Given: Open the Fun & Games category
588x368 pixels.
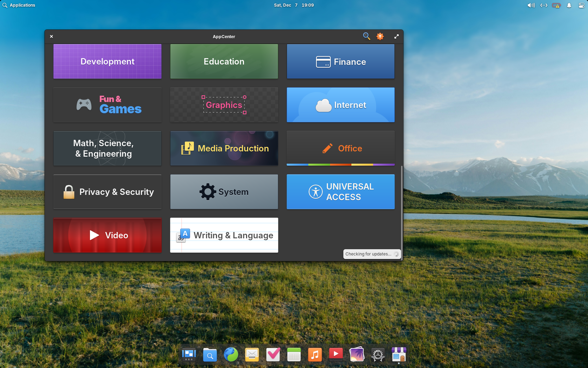Looking at the screenshot, I should tap(107, 105).
